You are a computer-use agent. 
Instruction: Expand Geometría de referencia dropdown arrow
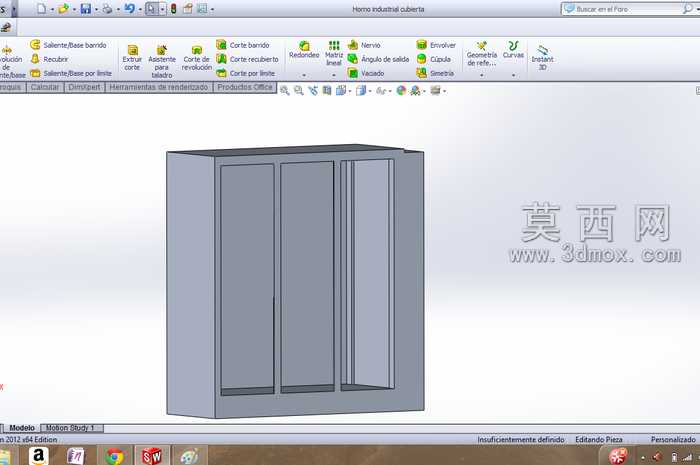tap(482, 75)
